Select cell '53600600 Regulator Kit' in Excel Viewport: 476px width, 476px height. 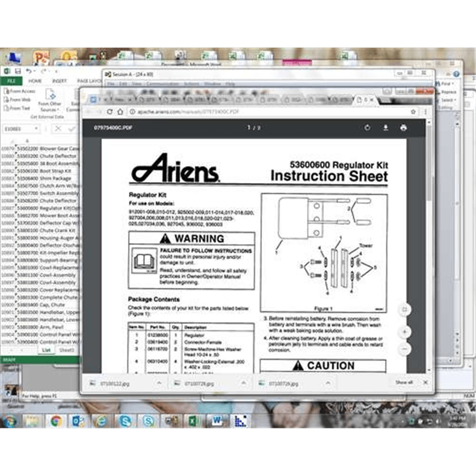click(48, 208)
